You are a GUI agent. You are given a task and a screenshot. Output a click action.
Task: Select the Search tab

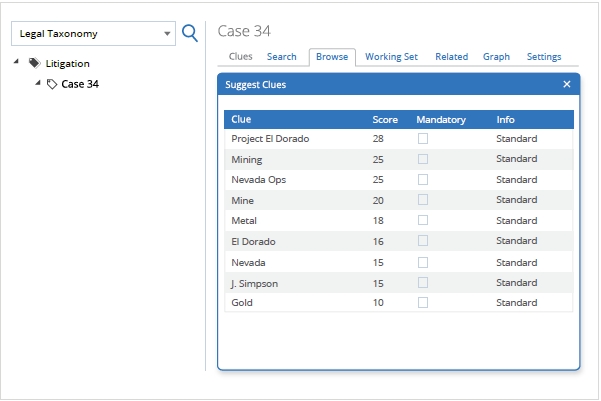[x=281, y=57]
